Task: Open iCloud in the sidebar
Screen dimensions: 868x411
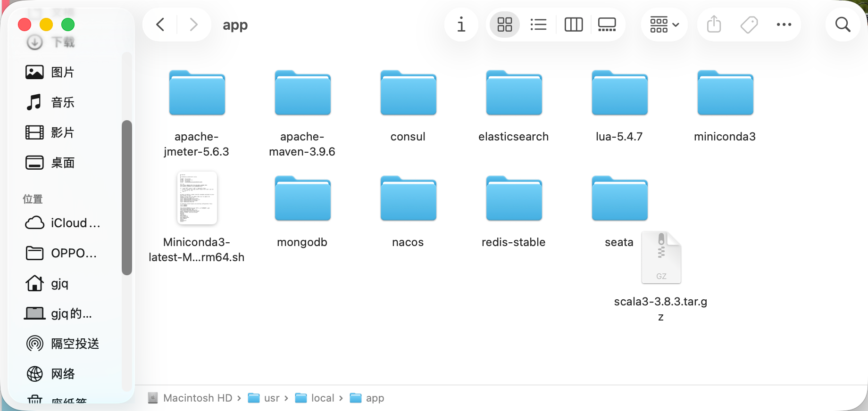Action: [x=64, y=223]
